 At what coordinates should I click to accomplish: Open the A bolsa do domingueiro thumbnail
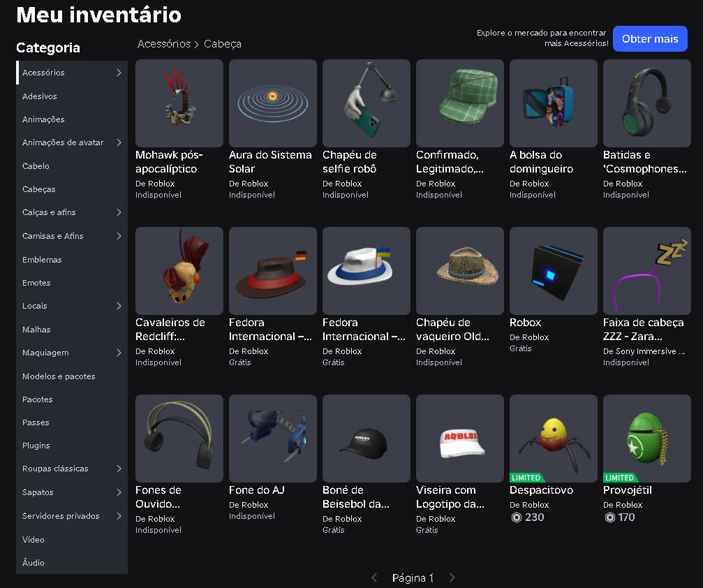(x=553, y=103)
